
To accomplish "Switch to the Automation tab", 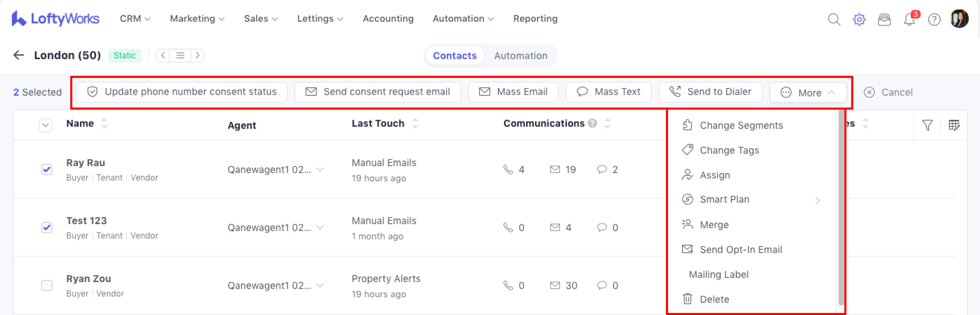I will click(520, 55).
